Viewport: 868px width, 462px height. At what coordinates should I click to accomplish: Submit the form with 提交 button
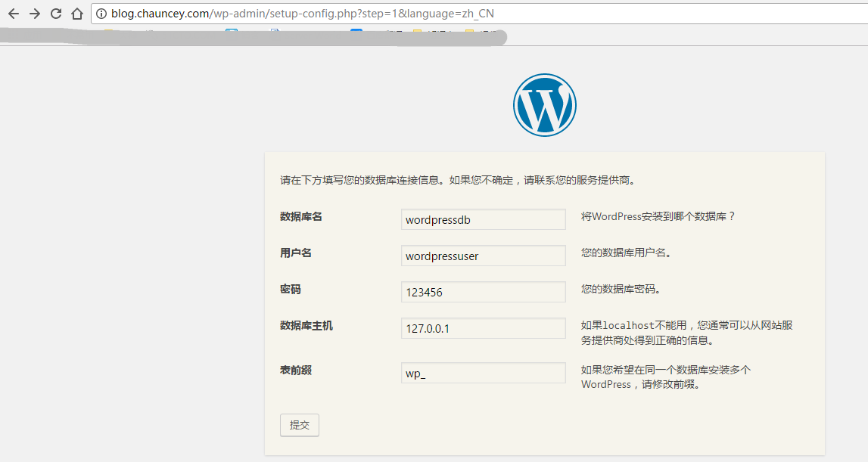point(300,425)
